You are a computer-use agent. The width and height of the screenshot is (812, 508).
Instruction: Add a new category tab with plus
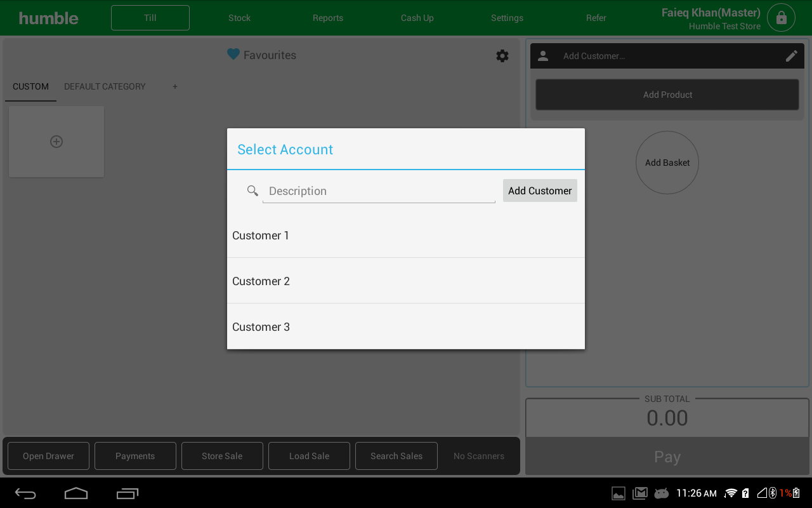tap(175, 86)
